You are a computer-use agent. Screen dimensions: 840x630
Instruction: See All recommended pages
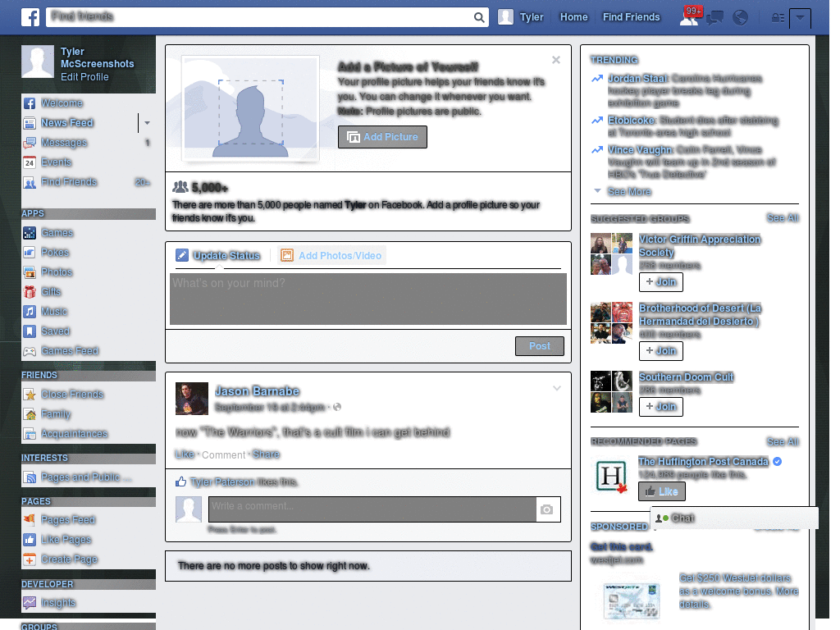pyautogui.click(x=782, y=441)
